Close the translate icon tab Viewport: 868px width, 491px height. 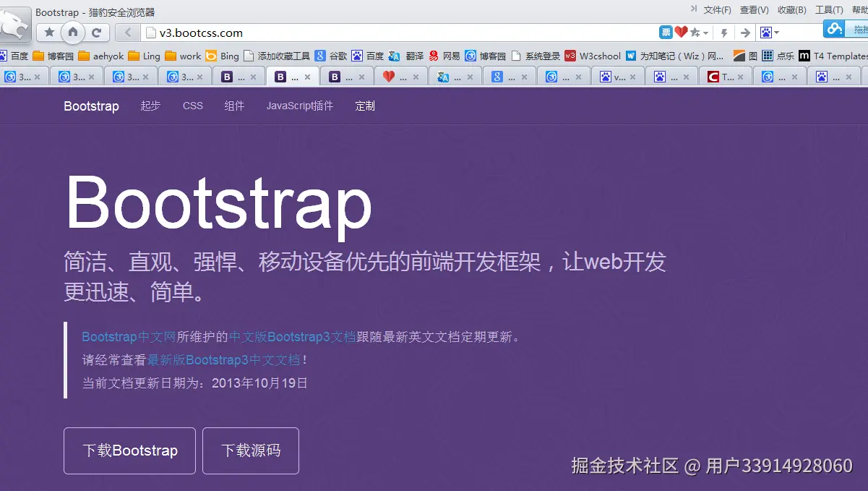click(x=470, y=77)
